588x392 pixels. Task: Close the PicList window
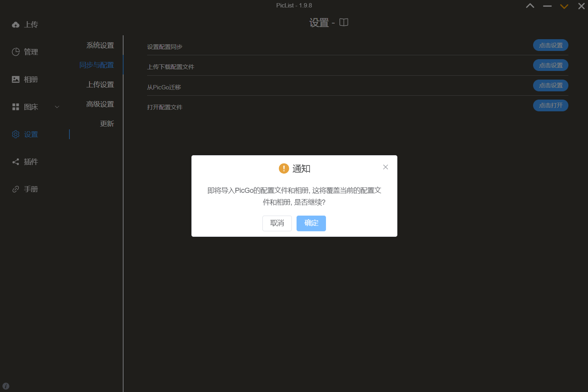(x=581, y=6)
